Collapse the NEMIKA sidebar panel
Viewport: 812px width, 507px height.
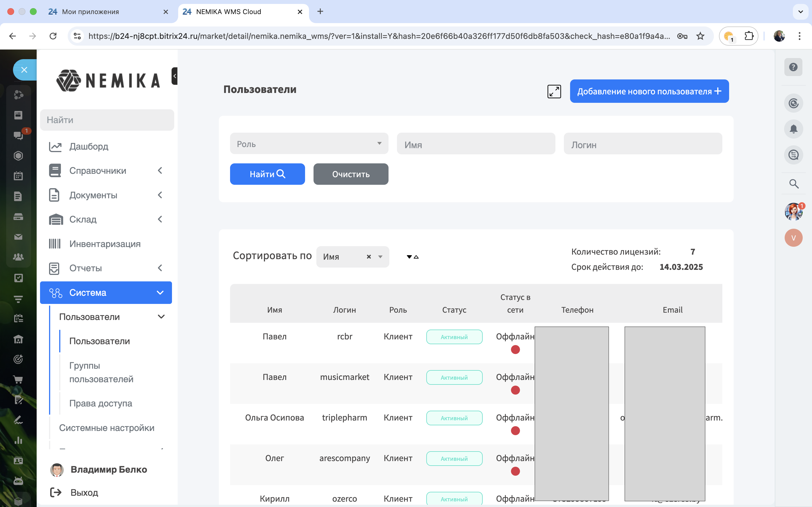click(x=175, y=76)
